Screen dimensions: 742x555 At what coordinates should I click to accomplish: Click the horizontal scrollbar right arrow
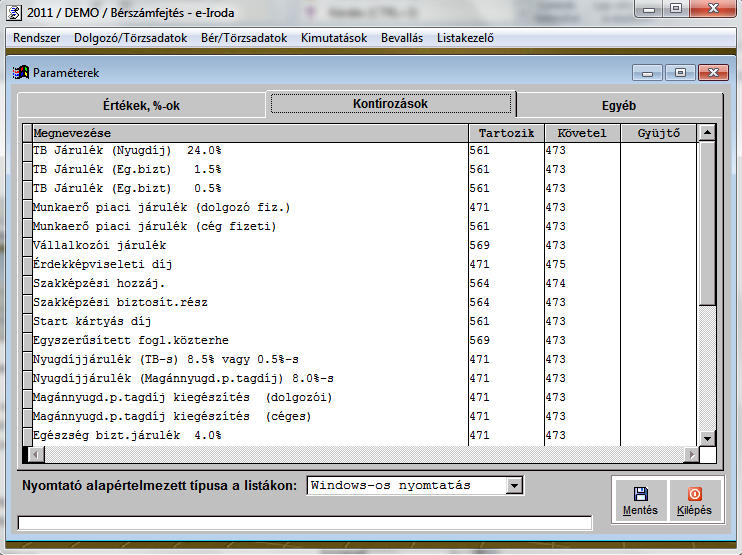(690, 455)
